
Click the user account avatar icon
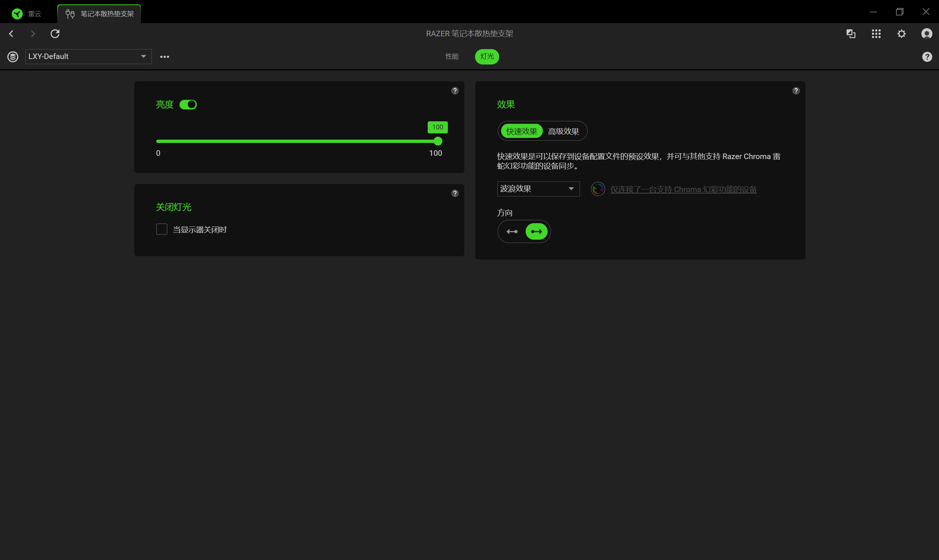pos(926,34)
